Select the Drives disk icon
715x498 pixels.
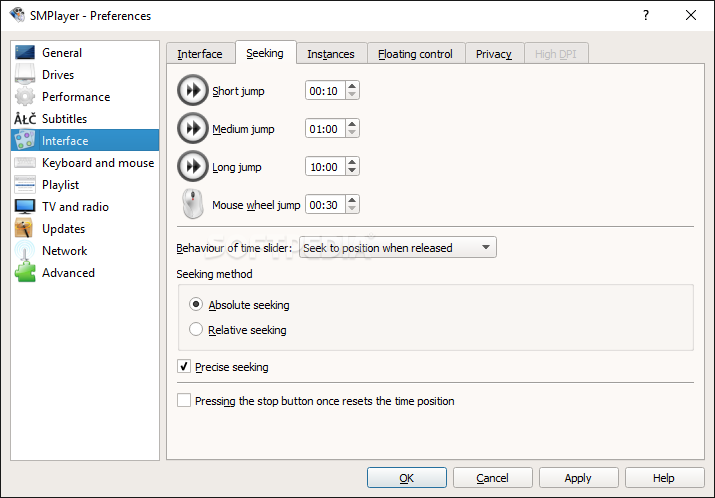tap(25, 74)
